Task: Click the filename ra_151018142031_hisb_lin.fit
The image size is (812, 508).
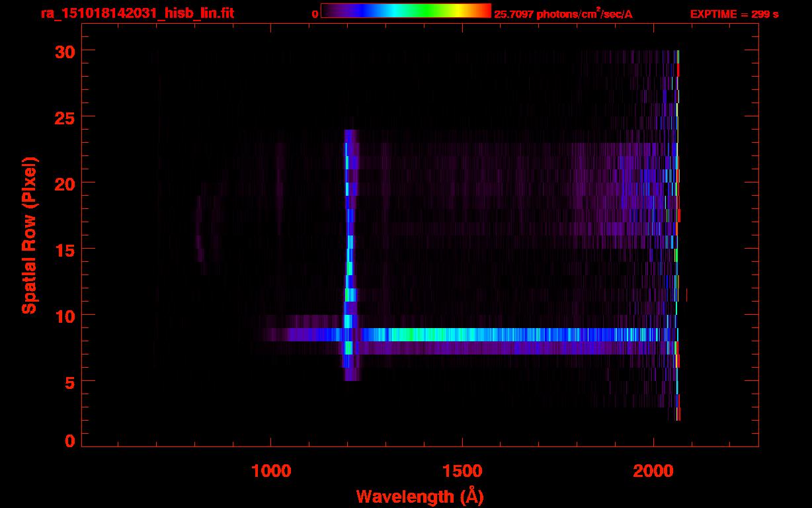Action: pos(137,13)
